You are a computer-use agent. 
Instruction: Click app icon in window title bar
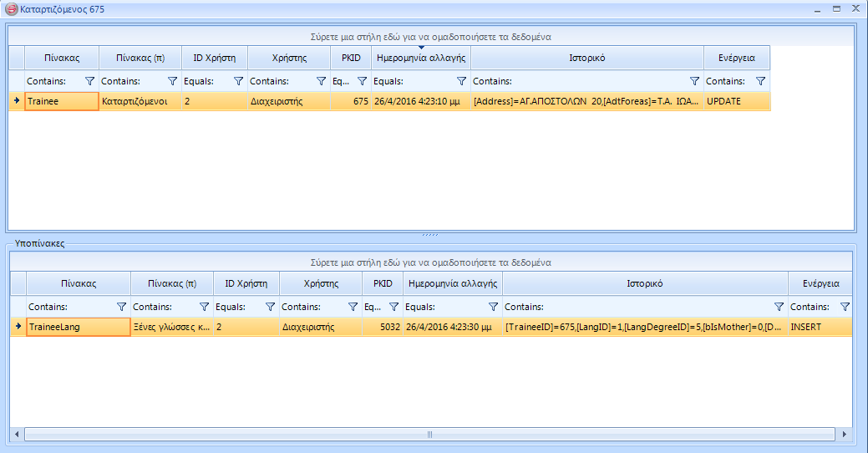(12, 8)
